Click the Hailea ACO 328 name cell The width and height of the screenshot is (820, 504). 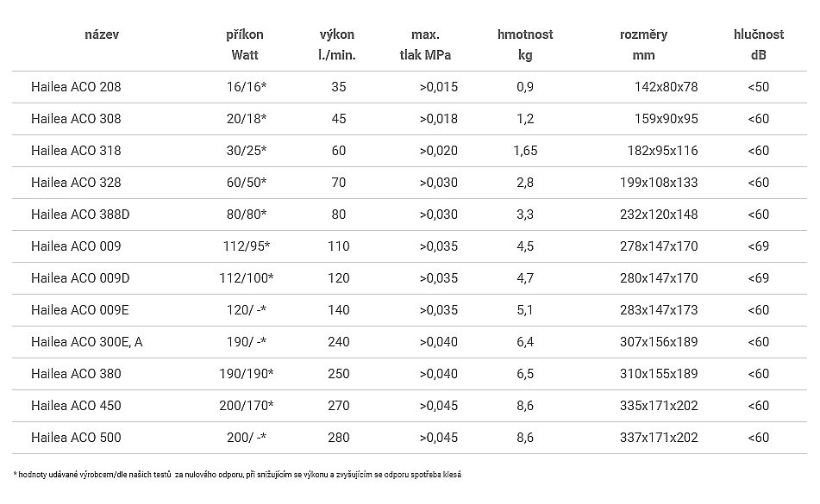coord(76,183)
